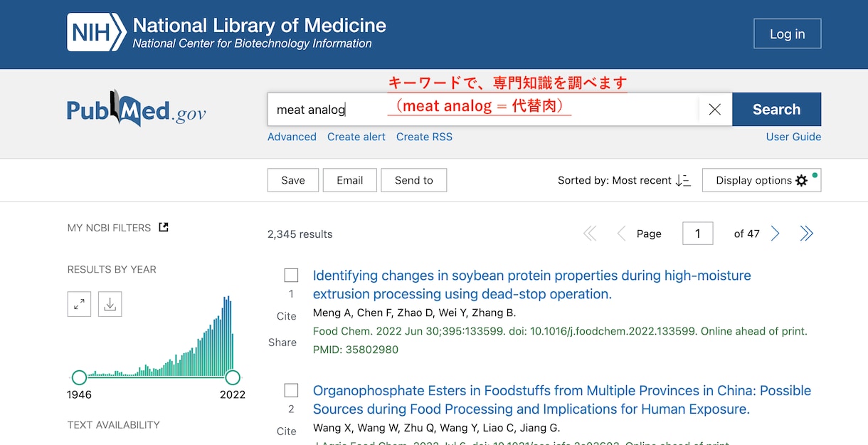Image resolution: width=868 pixels, height=445 pixels.
Task: Jump to first page of results
Action: click(x=590, y=234)
